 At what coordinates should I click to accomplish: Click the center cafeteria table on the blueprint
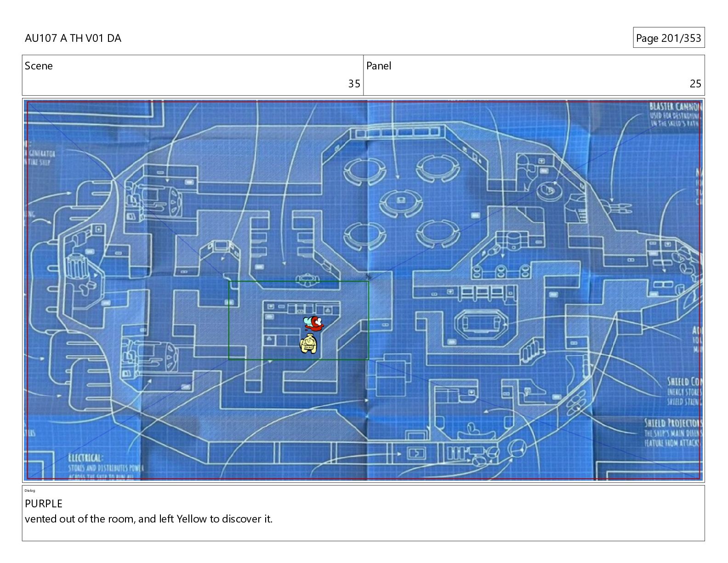(401, 202)
